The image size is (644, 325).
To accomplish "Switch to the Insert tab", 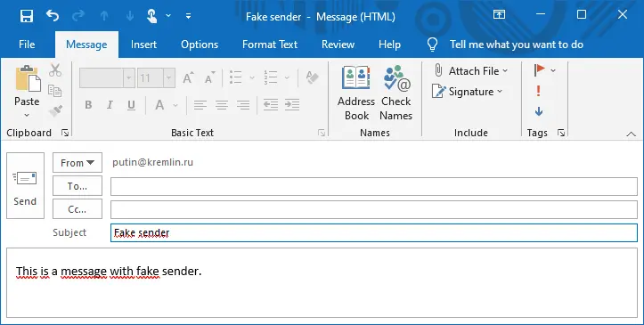I will [x=143, y=45].
